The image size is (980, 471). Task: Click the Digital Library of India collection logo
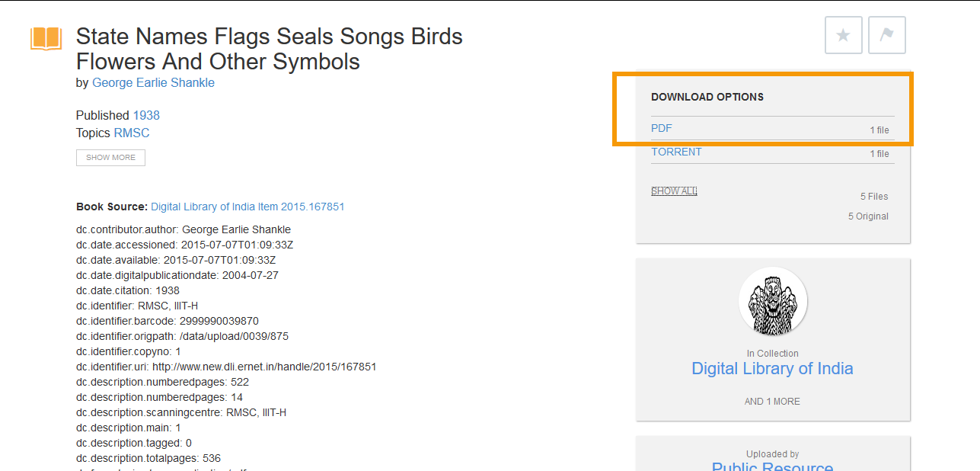(773, 301)
